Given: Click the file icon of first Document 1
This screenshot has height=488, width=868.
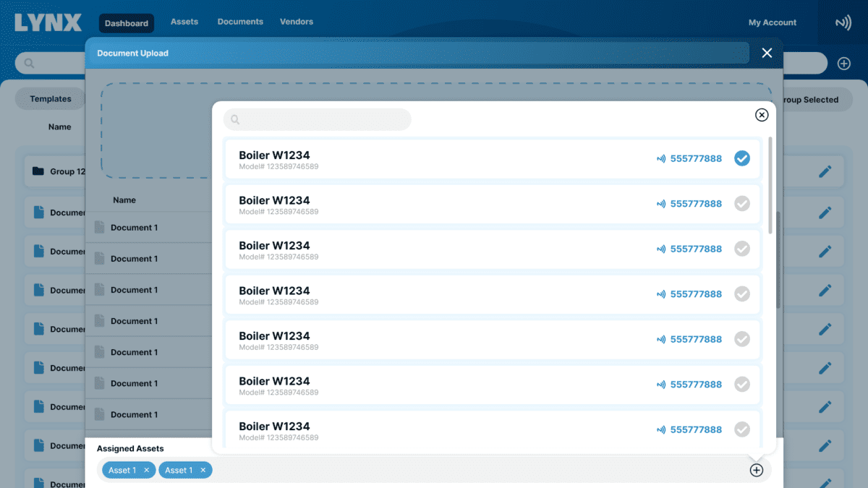Looking at the screenshot, I should 100,228.
